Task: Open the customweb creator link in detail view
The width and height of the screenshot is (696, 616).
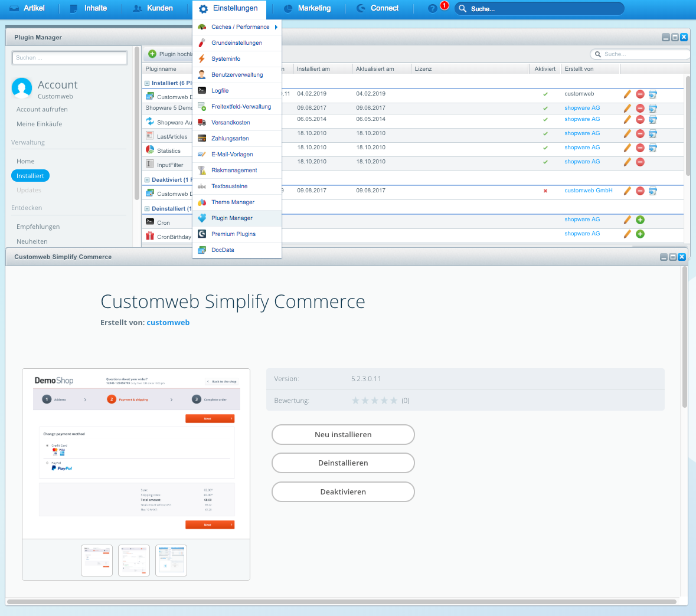Action: point(168,323)
